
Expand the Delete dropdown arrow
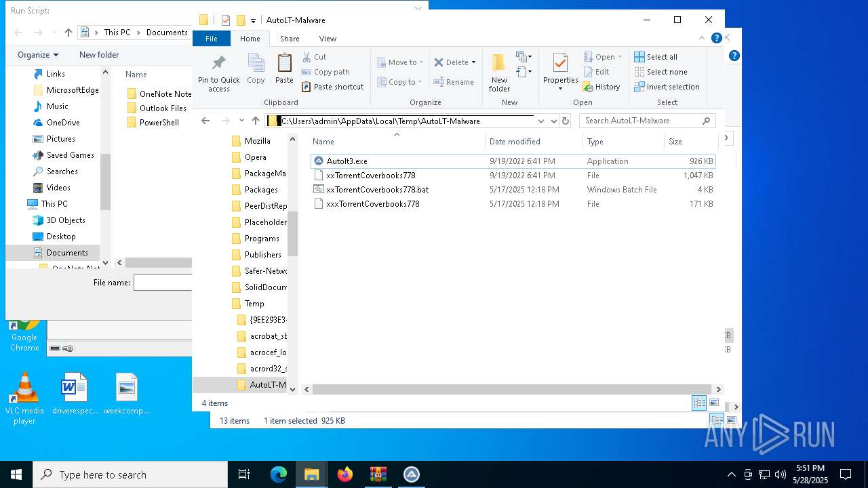click(x=473, y=62)
